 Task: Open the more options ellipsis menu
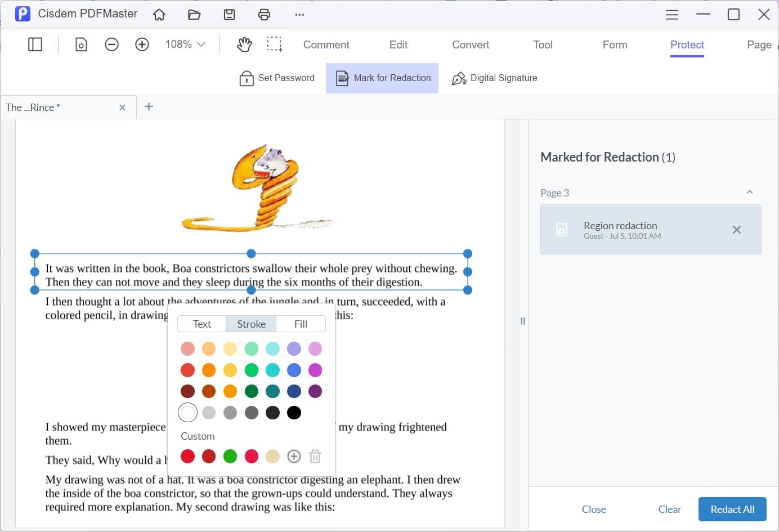tap(299, 15)
